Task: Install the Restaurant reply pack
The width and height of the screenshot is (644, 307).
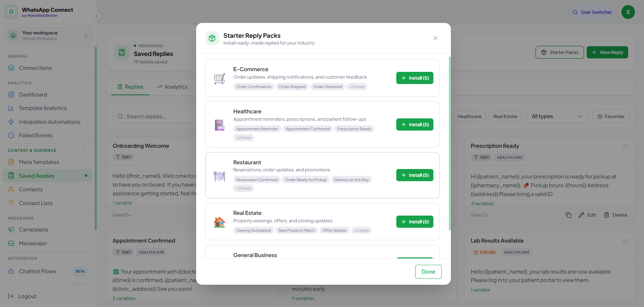Action: point(415,175)
